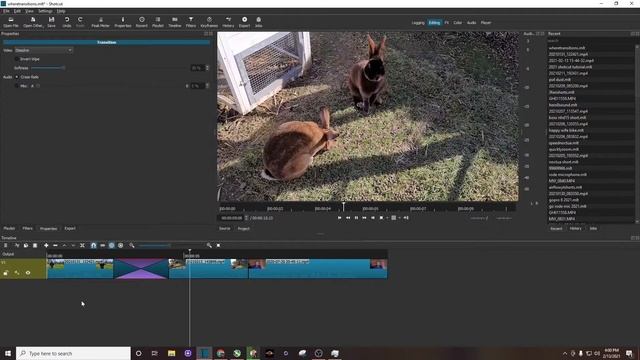This screenshot has height=360, width=640.
Task: Append clip to timeline with plus icon
Action: pos(46,245)
